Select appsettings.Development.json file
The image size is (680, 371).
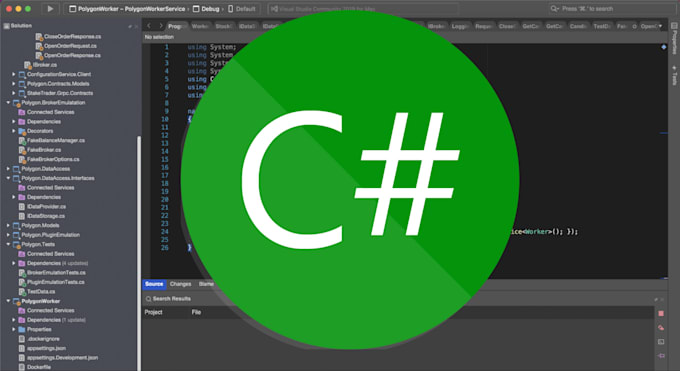point(62,358)
